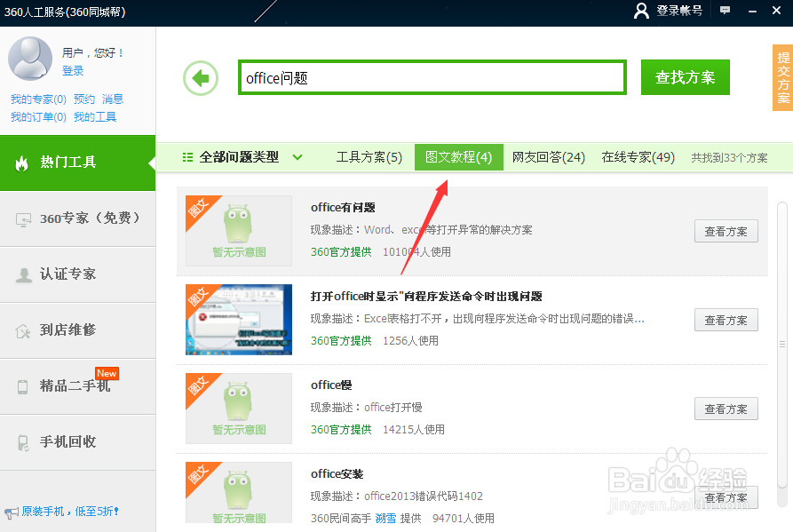Click the title office慢
793x532 pixels.
[x=331, y=385]
